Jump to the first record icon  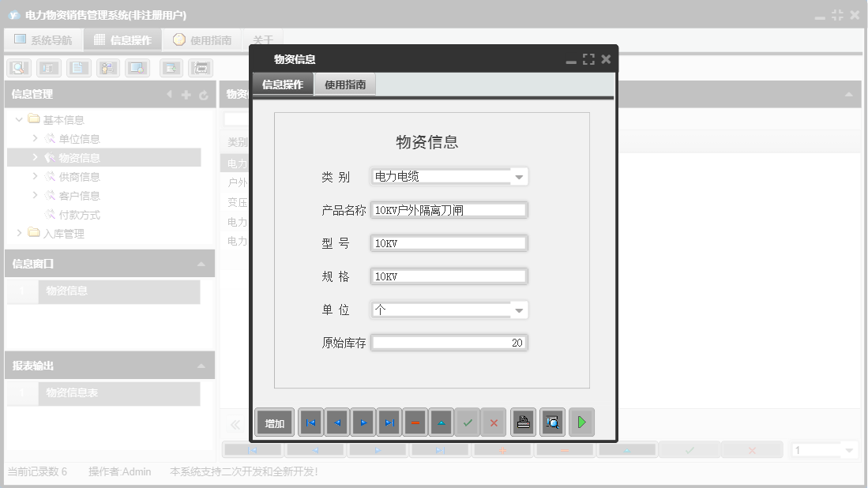pos(310,422)
